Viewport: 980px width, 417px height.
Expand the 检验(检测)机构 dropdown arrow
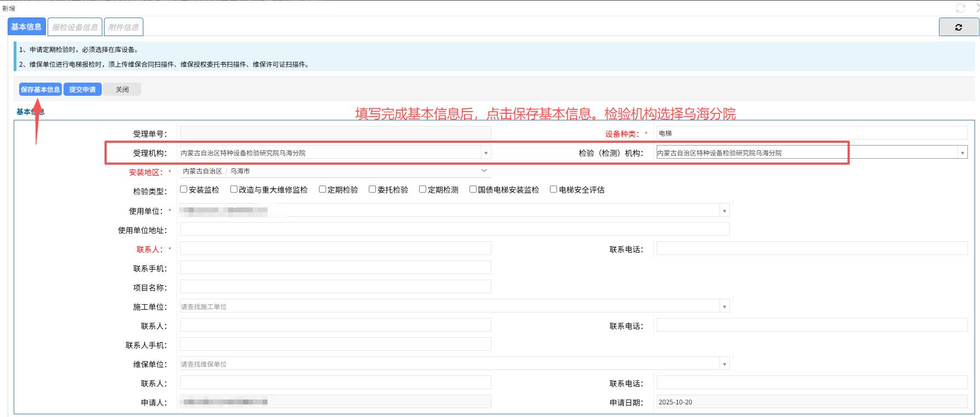pos(962,153)
